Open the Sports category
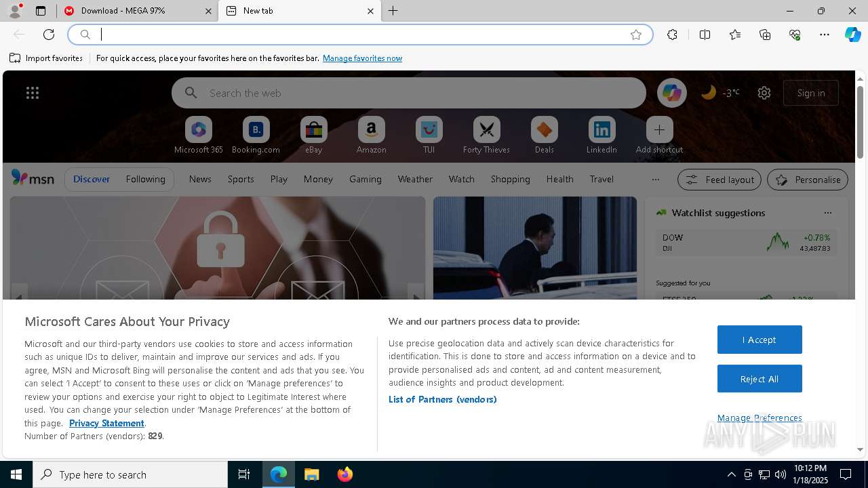 (241, 179)
